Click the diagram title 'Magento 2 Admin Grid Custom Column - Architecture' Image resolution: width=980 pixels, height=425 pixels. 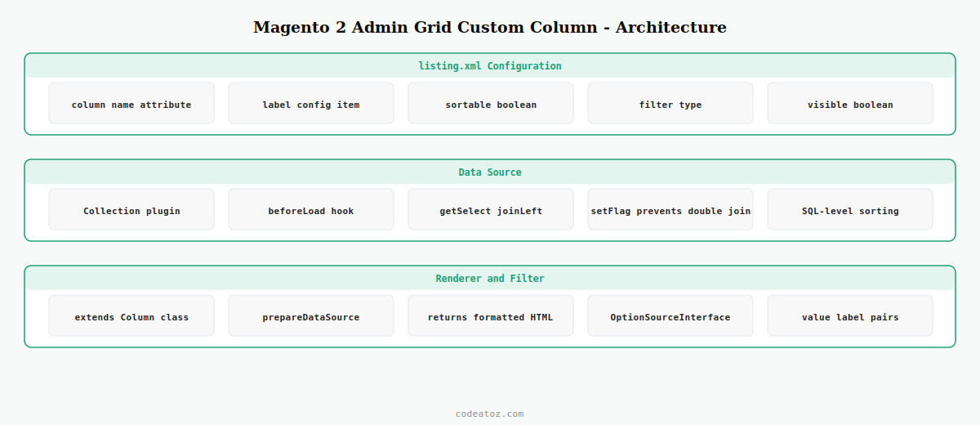click(490, 27)
